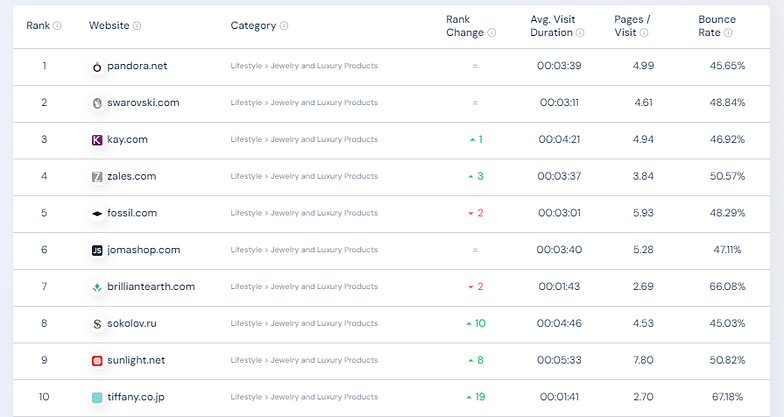This screenshot has width=784, height=417.
Task: Sort by the Rank Change column header
Action: click(x=465, y=26)
